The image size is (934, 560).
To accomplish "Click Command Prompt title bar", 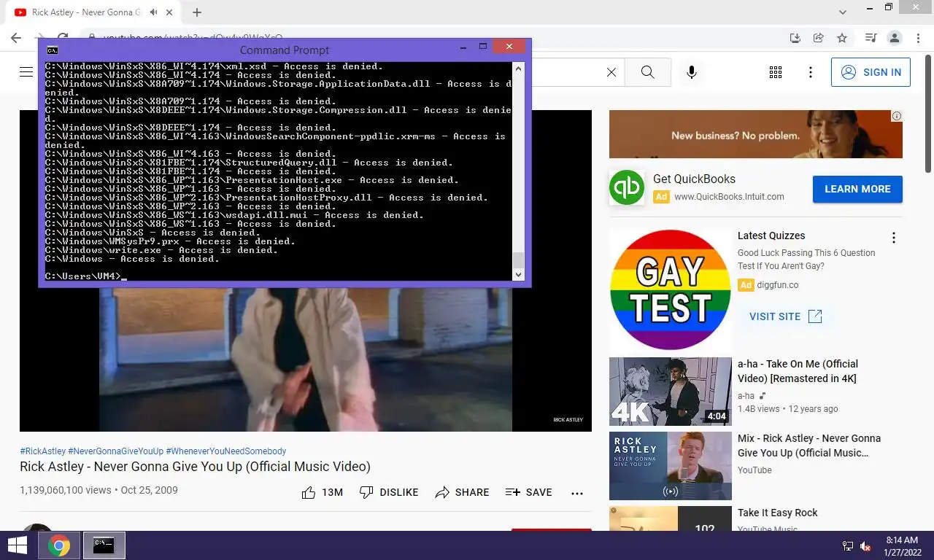I will pos(285,50).
